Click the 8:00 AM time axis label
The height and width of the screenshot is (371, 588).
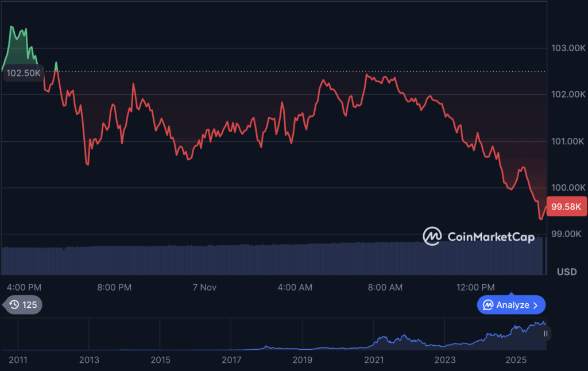click(384, 287)
